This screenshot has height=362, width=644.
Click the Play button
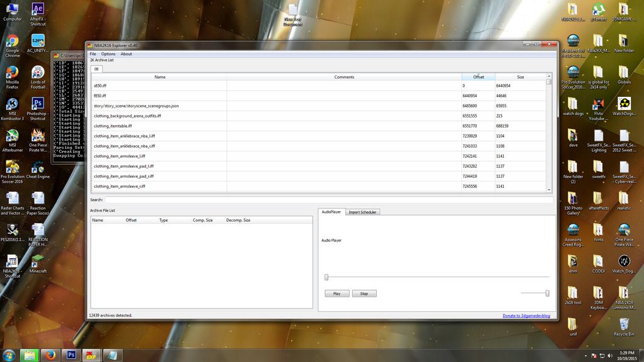coord(337,293)
